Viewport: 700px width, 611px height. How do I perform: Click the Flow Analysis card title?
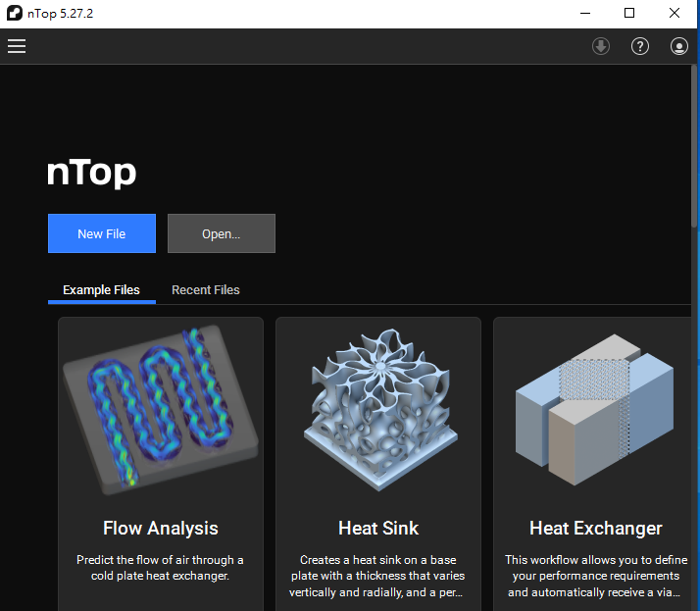click(x=161, y=529)
